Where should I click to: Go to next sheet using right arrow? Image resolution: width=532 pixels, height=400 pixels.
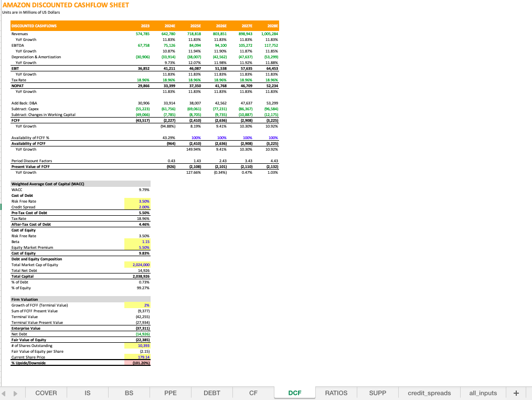(15, 393)
